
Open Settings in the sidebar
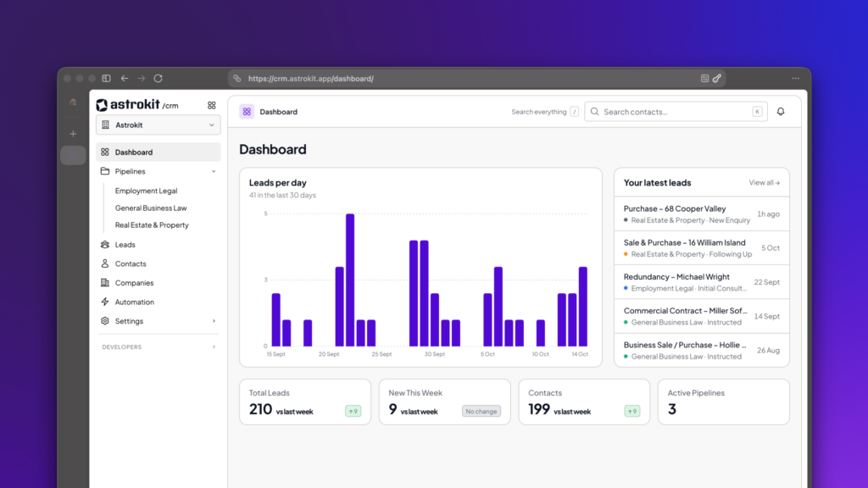pyautogui.click(x=159, y=321)
